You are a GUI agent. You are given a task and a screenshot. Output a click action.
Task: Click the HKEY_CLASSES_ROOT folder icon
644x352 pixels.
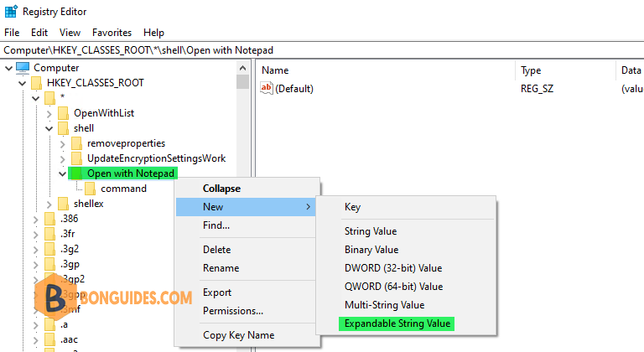[37, 83]
